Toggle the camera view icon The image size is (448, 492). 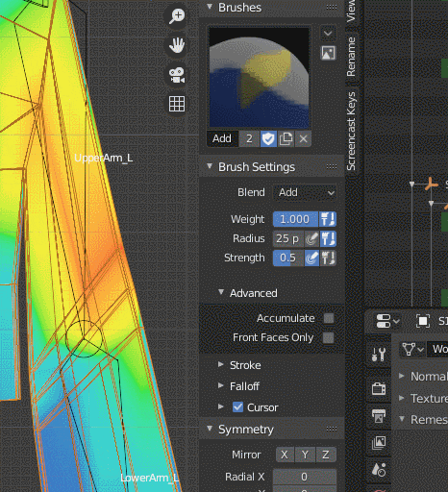coord(177,75)
